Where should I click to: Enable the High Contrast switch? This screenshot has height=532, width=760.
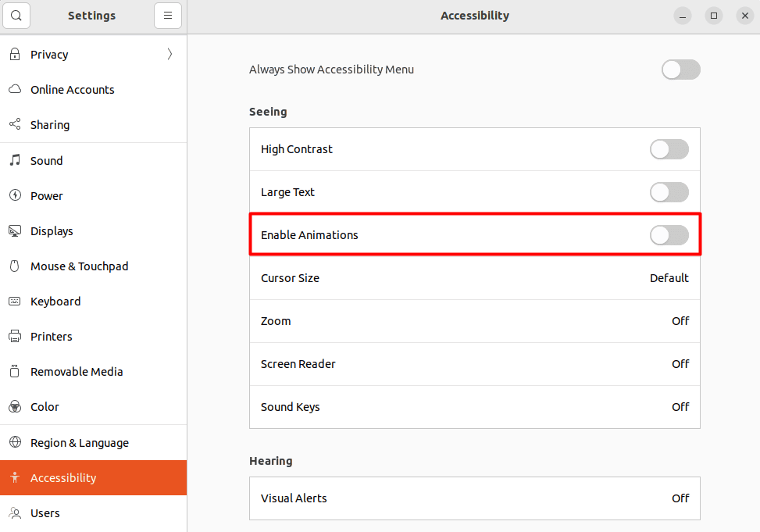click(669, 149)
